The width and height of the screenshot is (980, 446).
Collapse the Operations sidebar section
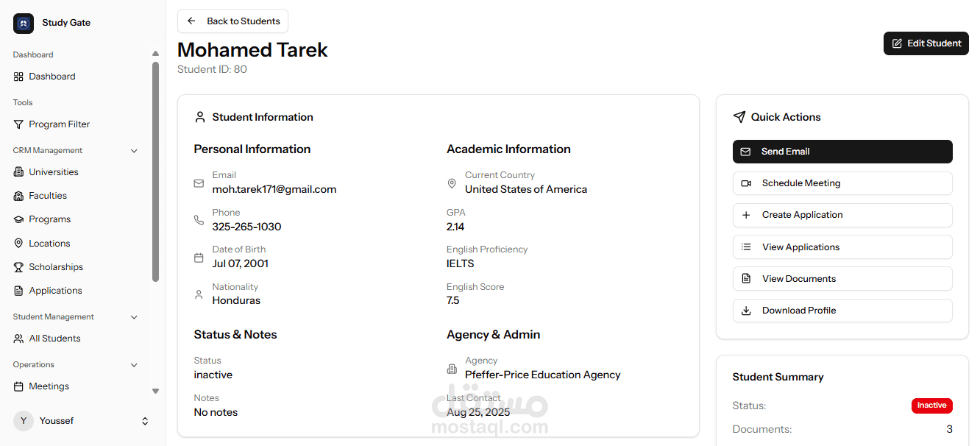coord(134,365)
